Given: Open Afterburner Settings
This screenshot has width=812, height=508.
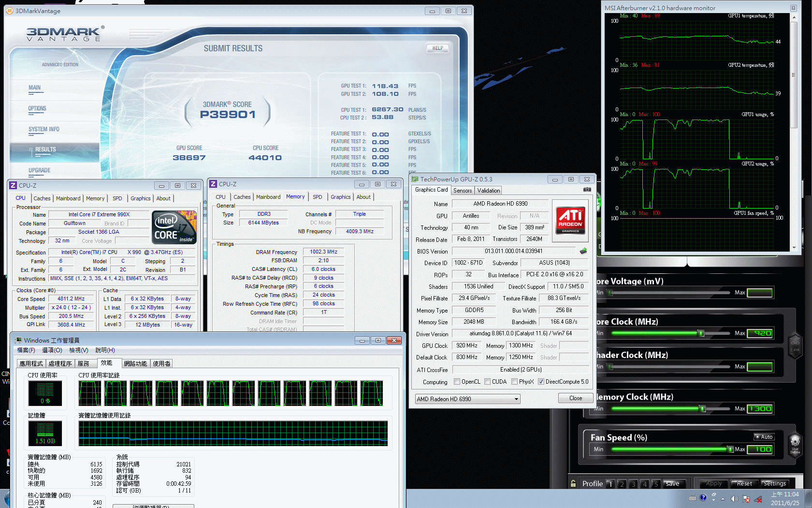Looking at the screenshot, I should tap(775, 484).
